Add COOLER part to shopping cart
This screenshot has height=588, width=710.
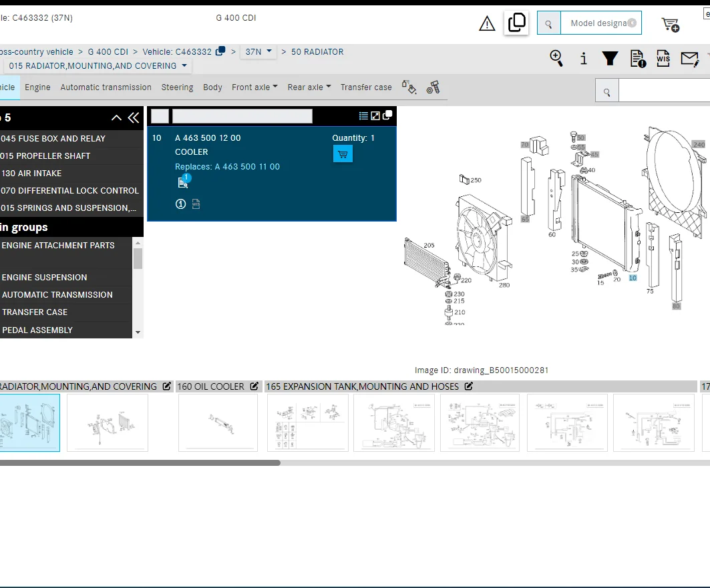click(343, 154)
